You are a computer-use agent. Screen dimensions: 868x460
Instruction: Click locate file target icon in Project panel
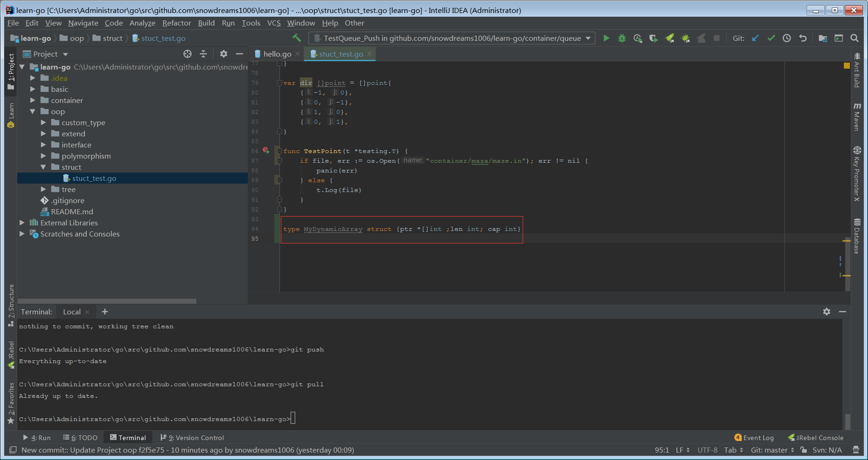(188, 54)
